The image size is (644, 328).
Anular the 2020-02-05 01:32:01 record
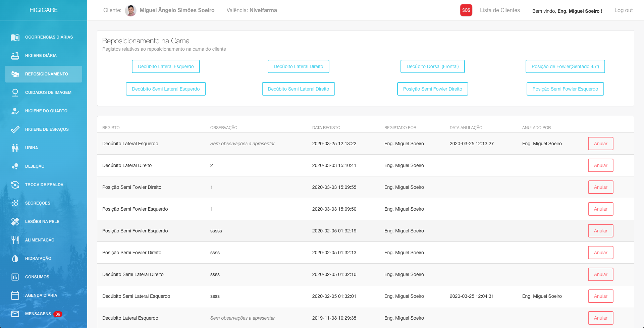[x=600, y=296]
